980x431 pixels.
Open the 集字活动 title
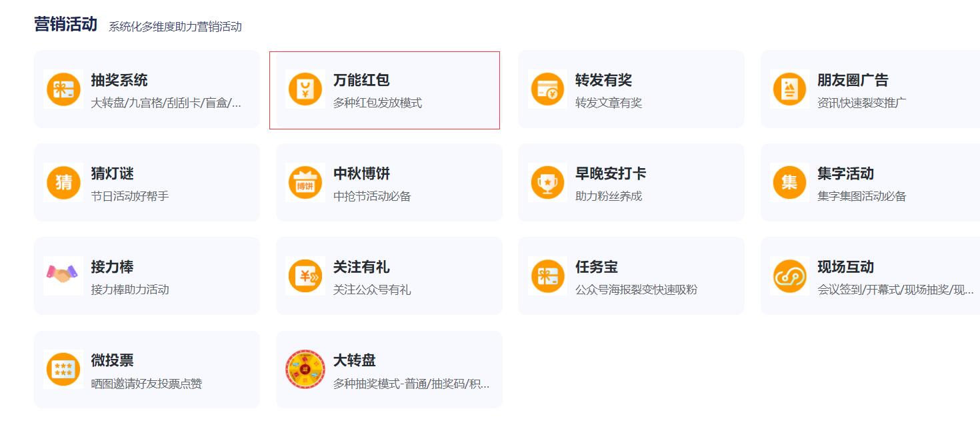click(x=845, y=173)
